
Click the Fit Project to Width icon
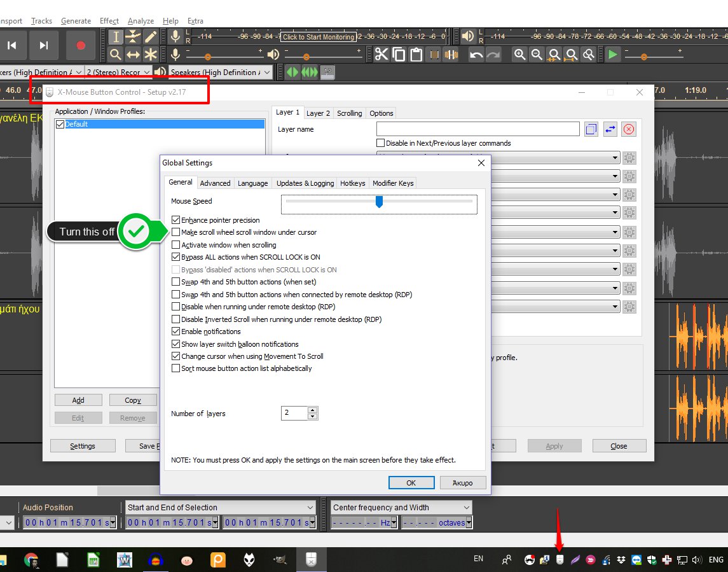click(572, 54)
